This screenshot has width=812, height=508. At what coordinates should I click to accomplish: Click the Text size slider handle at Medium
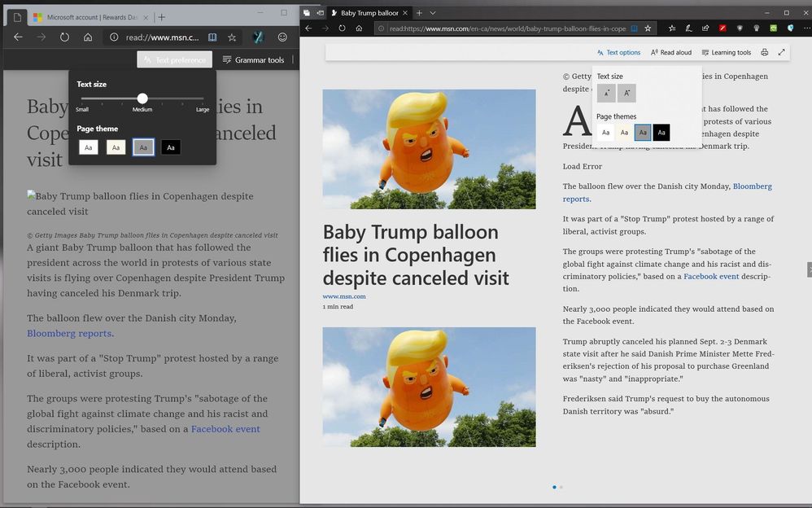142,99
